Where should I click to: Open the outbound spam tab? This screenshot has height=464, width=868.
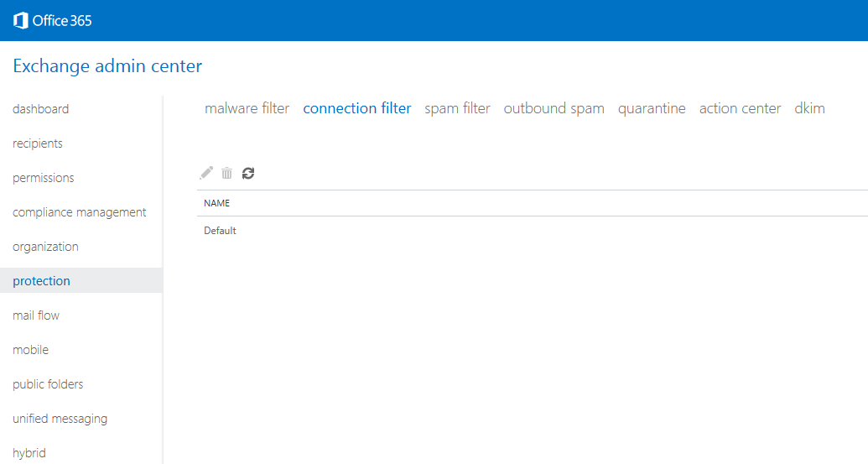[554, 108]
